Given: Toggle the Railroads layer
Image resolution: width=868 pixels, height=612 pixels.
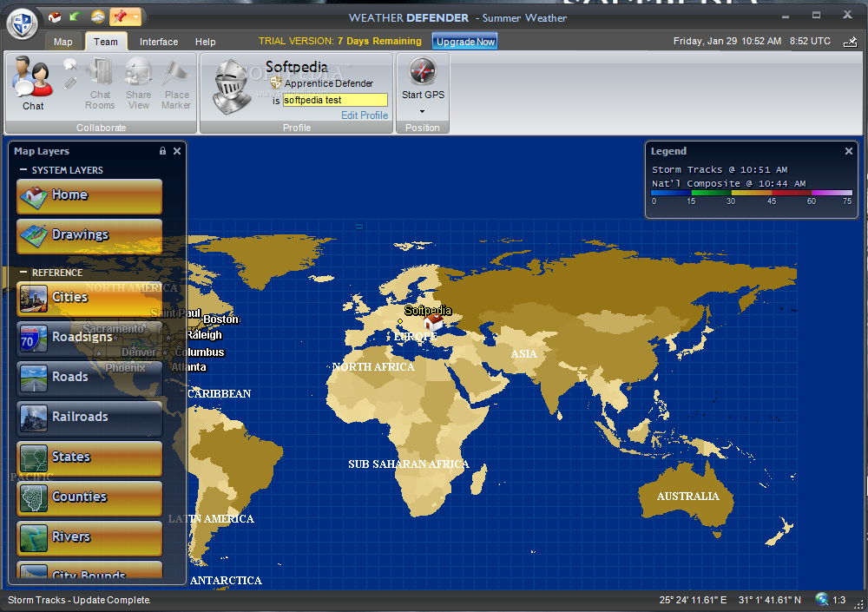Looking at the screenshot, I should tap(89, 418).
